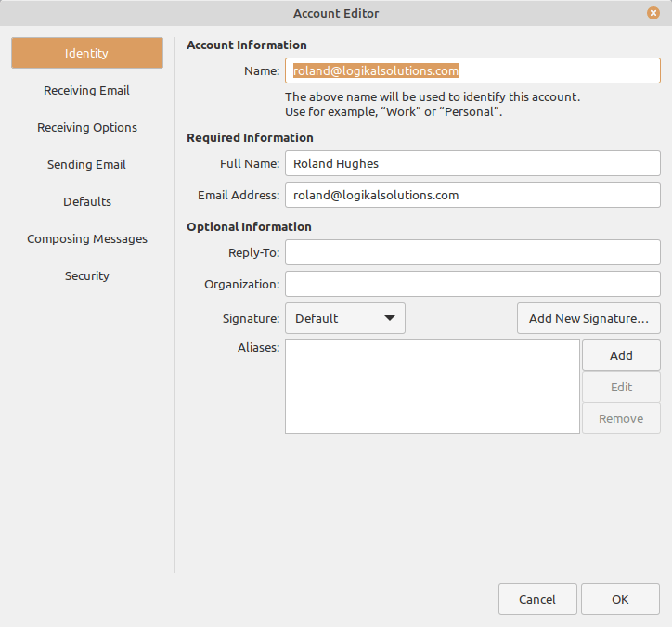Cancel the account edits
Viewport: 672px width, 627px height.
tap(537, 599)
